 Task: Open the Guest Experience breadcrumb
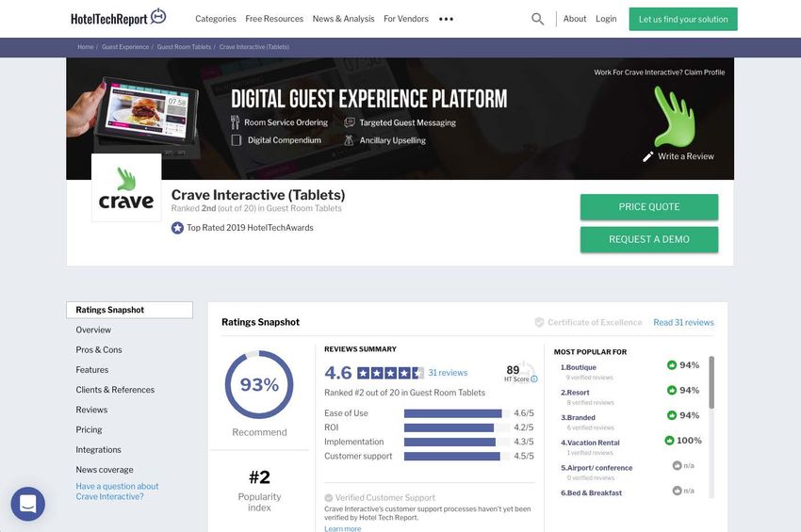[x=125, y=47]
